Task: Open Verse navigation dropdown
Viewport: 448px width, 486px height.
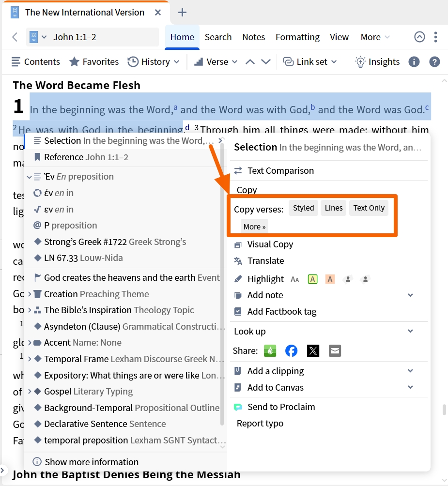Action: click(216, 61)
